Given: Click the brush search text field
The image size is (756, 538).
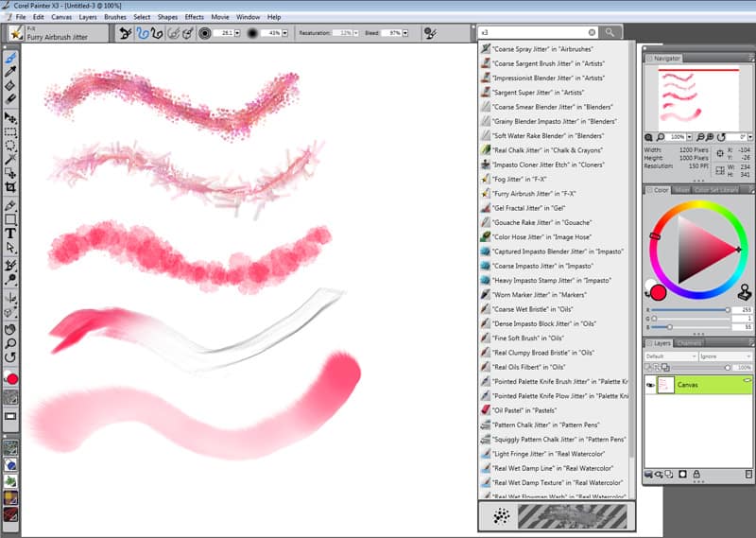Looking at the screenshot, I should pyautogui.click(x=533, y=32).
